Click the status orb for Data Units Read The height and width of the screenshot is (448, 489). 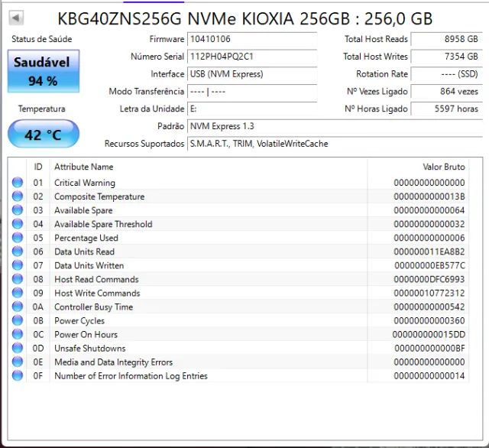tap(18, 252)
